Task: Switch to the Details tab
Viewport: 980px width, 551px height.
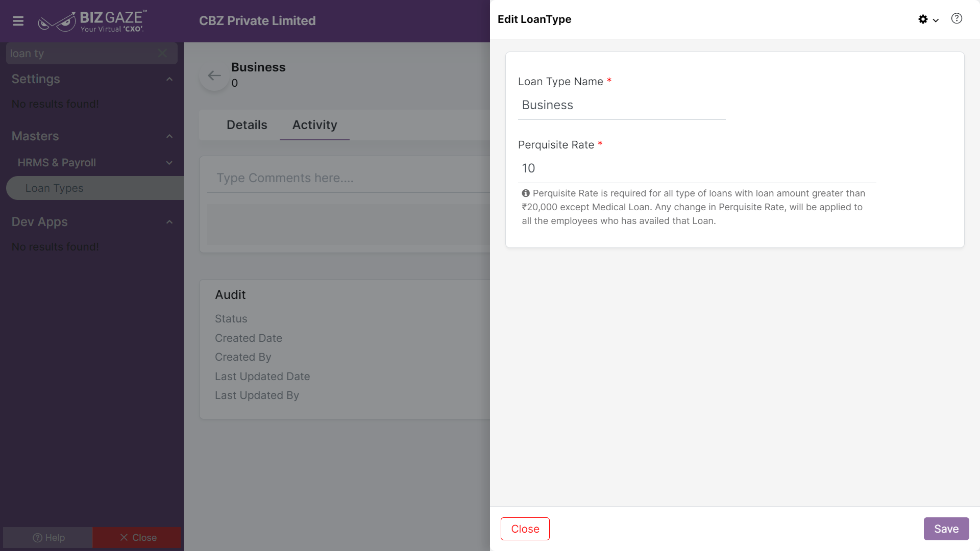Action: click(x=247, y=125)
